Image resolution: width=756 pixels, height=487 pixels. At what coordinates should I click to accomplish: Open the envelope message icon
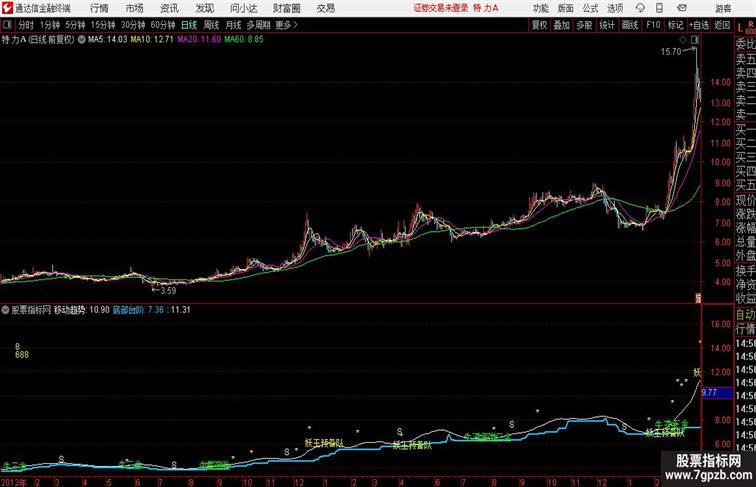click(x=682, y=8)
